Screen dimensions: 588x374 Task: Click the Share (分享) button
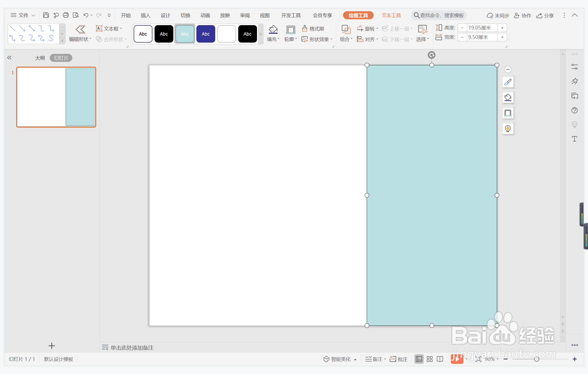click(x=545, y=15)
